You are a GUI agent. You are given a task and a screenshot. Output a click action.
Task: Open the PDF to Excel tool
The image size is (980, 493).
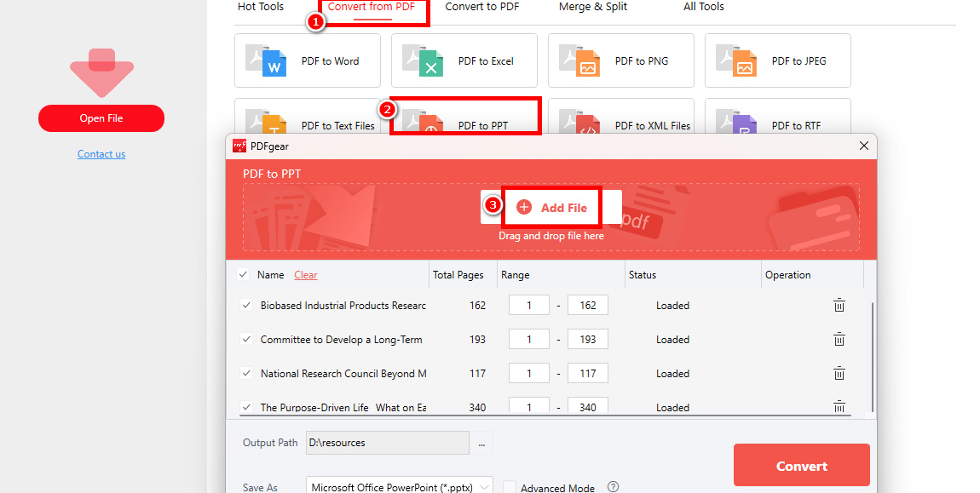tap(464, 60)
